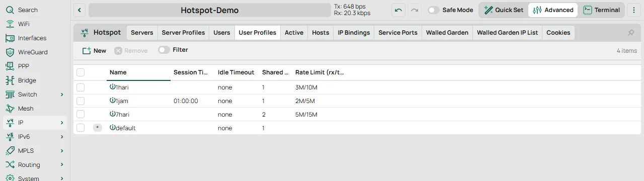Expand the System submenu chevron

62,178
